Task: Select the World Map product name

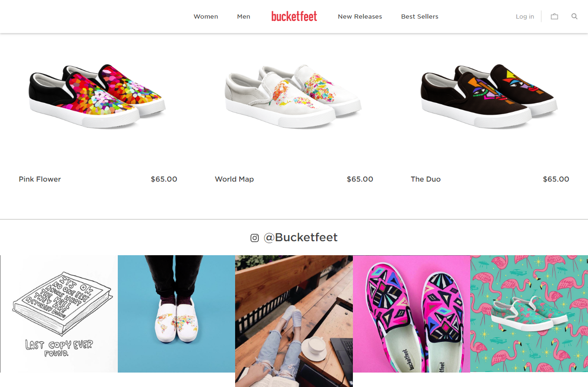Action: coord(234,179)
